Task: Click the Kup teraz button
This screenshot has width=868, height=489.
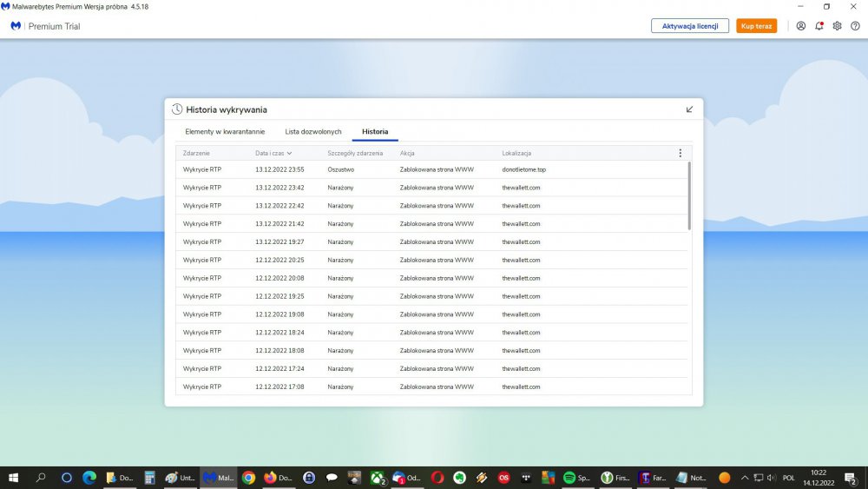Action: point(756,26)
